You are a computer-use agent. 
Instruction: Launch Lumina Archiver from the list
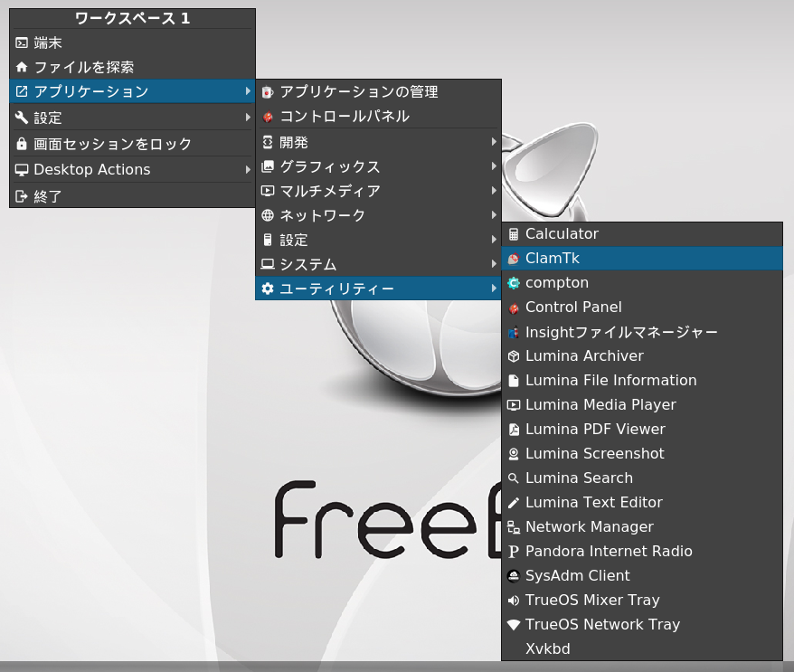click(642, 356)
